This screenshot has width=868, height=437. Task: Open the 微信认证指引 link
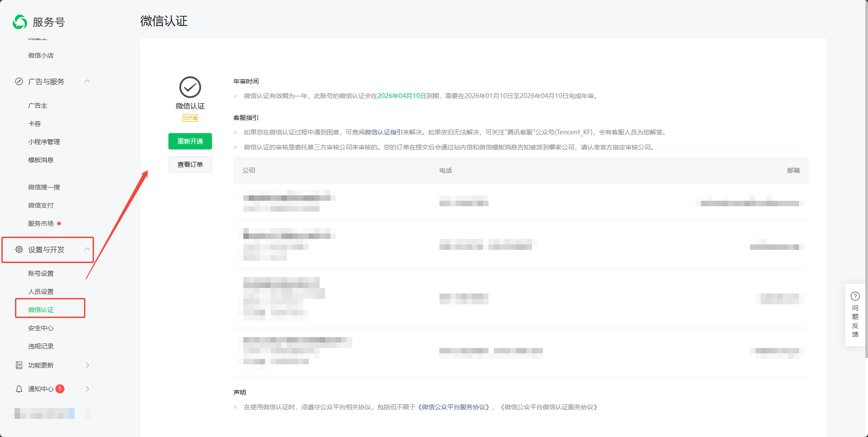383,132
